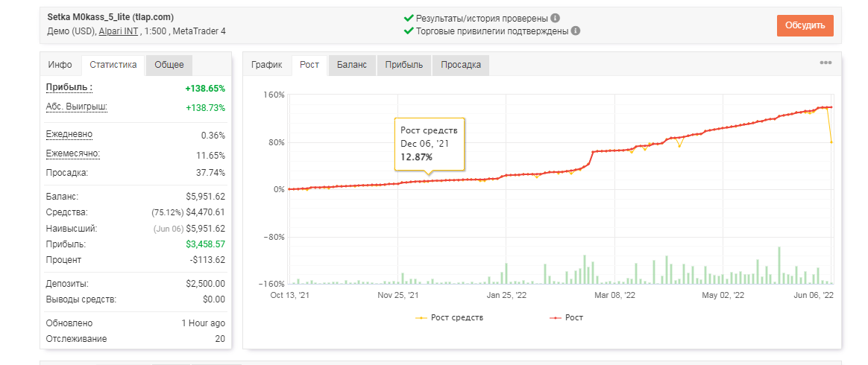The height and width of the screenshot is (365, 868).
Task: Toggle Рост средств series in legend
Action: tap(450, 317)
